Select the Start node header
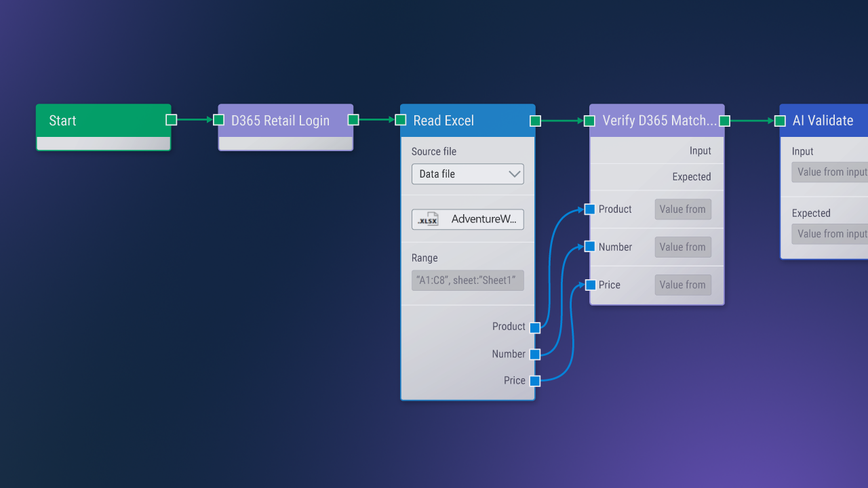868x488 pixels. coord(95,120)
